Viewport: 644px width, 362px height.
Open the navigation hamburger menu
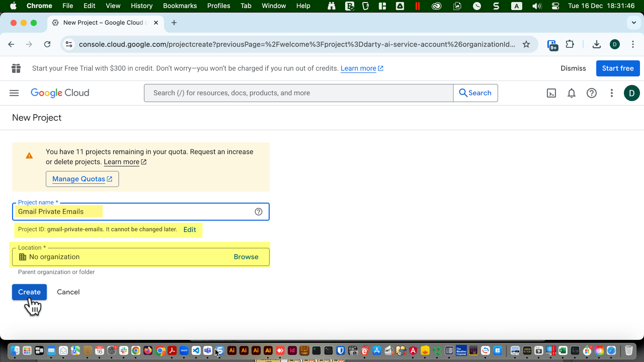[x=14, y=93]
